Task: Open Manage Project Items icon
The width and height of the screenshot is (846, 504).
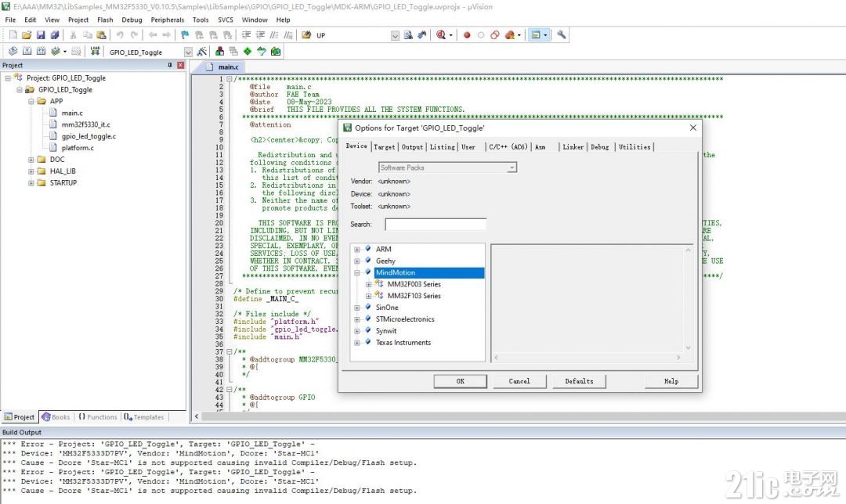Action: click(x=219, y=52)
